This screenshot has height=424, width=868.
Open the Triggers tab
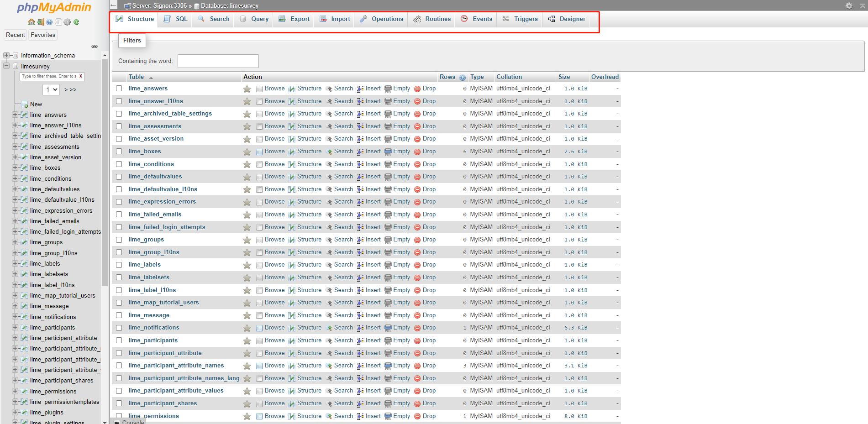(520, 19)
